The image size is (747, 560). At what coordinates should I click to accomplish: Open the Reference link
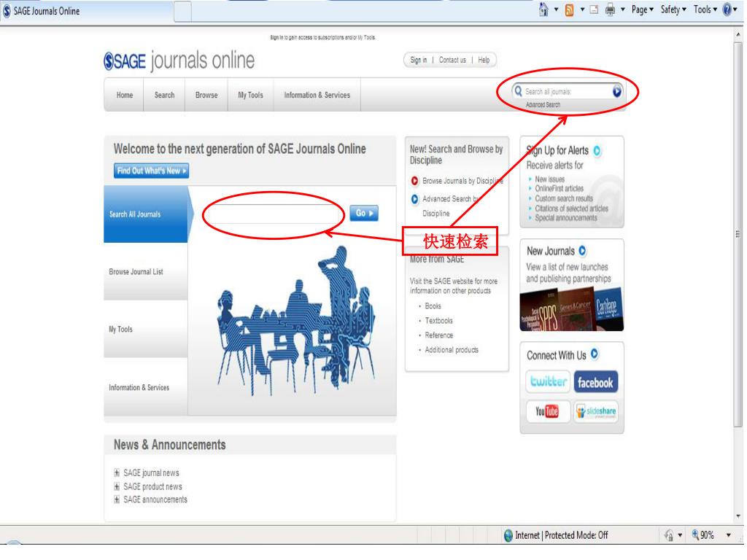[x=438, y=335]
